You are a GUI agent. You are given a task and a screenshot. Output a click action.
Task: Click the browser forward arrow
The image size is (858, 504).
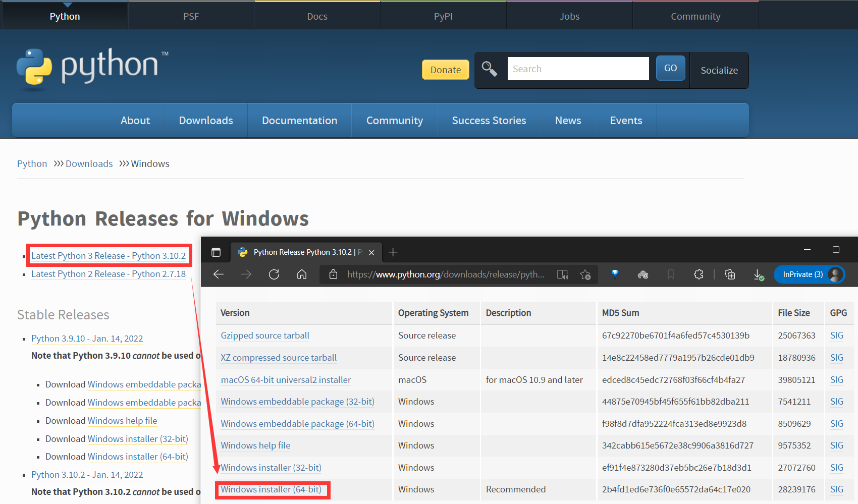[246, 274]
